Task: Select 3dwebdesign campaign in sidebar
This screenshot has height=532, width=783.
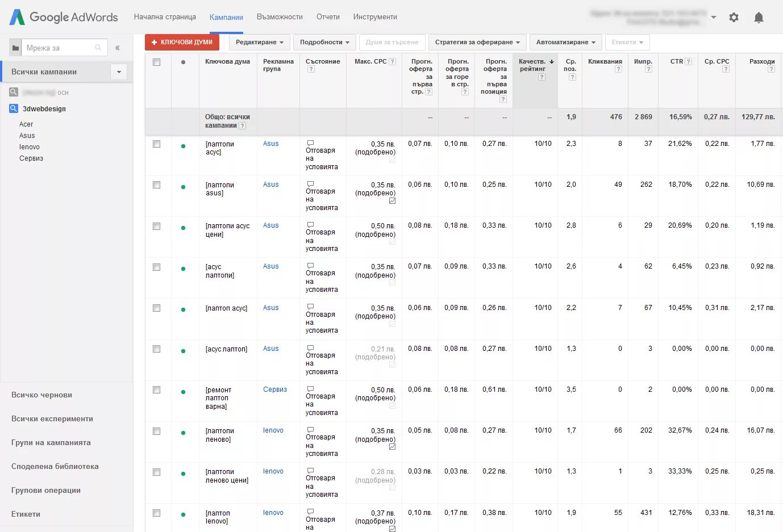Action: tap(44, 108)
